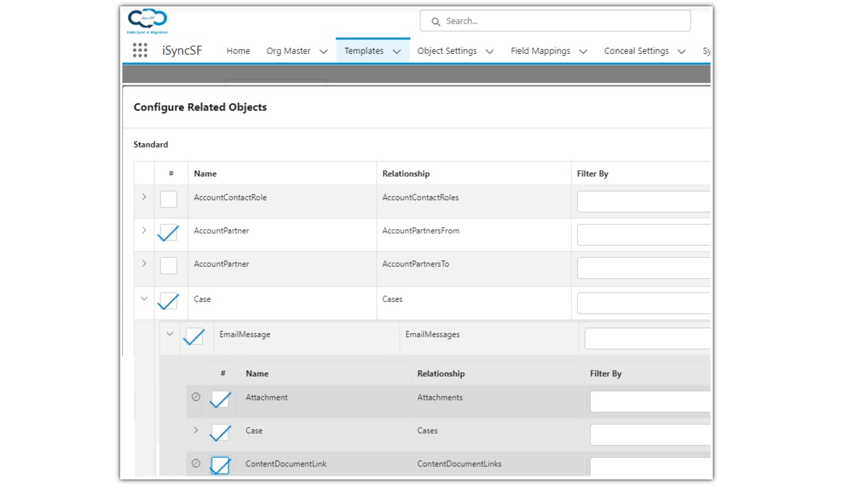Open Org Master dropdown arrow
Viewport: 868px width, 488px height.
(324, 52)
